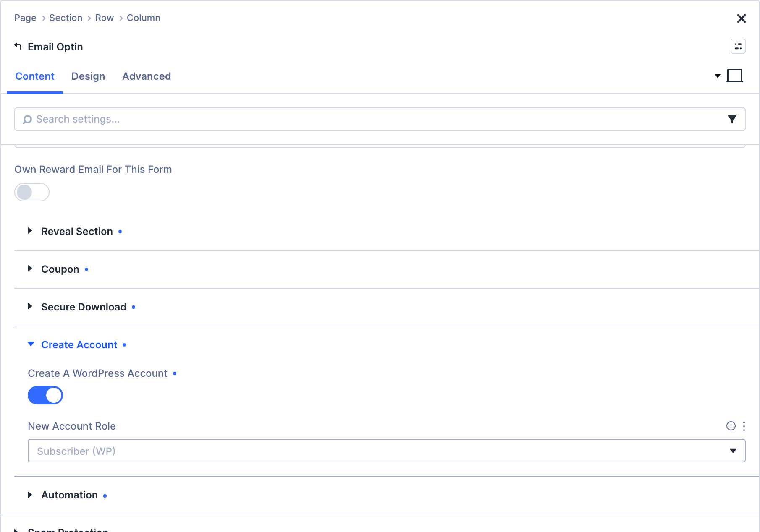Screen dimensions: 760x532
Task: Click the desktop device preview icon
Action: point(735,76)
